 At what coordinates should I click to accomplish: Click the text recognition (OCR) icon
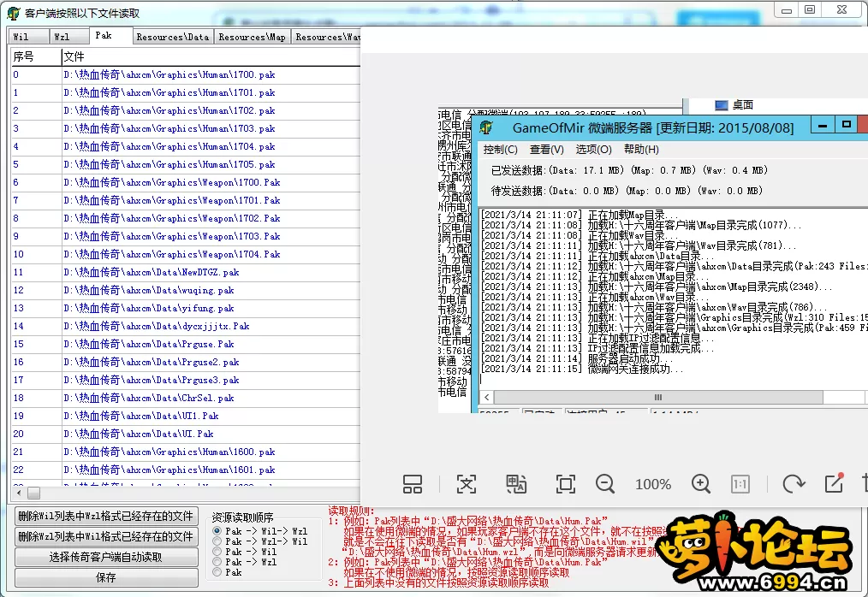(467, 484)
